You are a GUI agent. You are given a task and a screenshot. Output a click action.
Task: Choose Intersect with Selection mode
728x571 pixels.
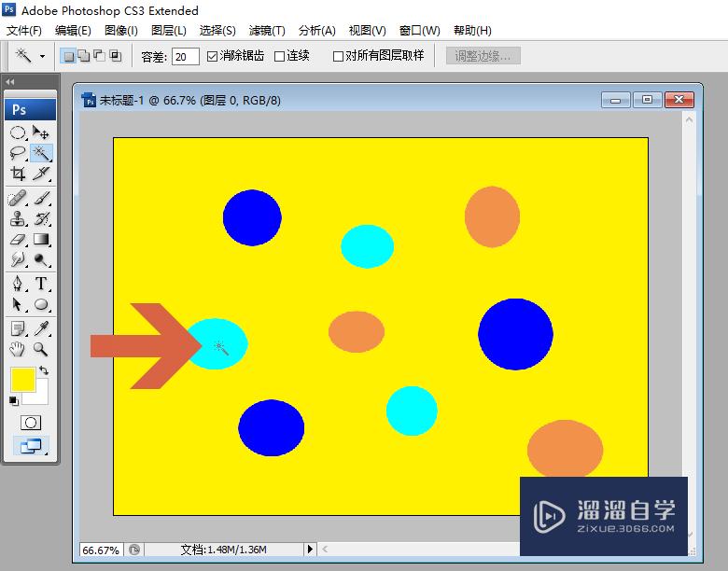pos(115,56)
